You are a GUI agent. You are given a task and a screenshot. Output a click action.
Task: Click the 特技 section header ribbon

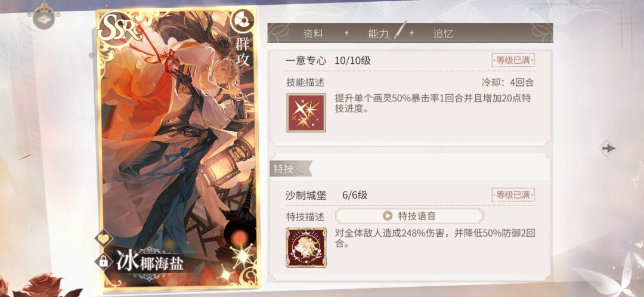[x=291, y=169]
